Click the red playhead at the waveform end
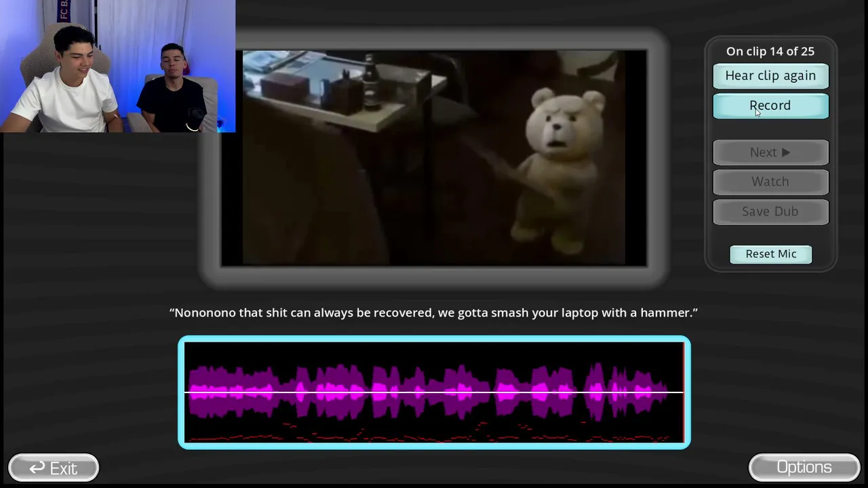Screen dimensions: 868x488 (684, 392)
